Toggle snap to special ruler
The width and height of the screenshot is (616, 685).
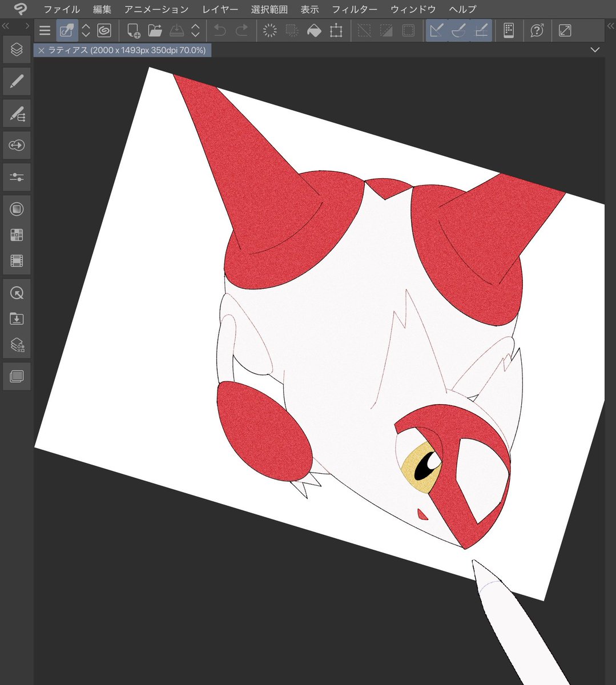pyautogui.click(x=459, y=30)
